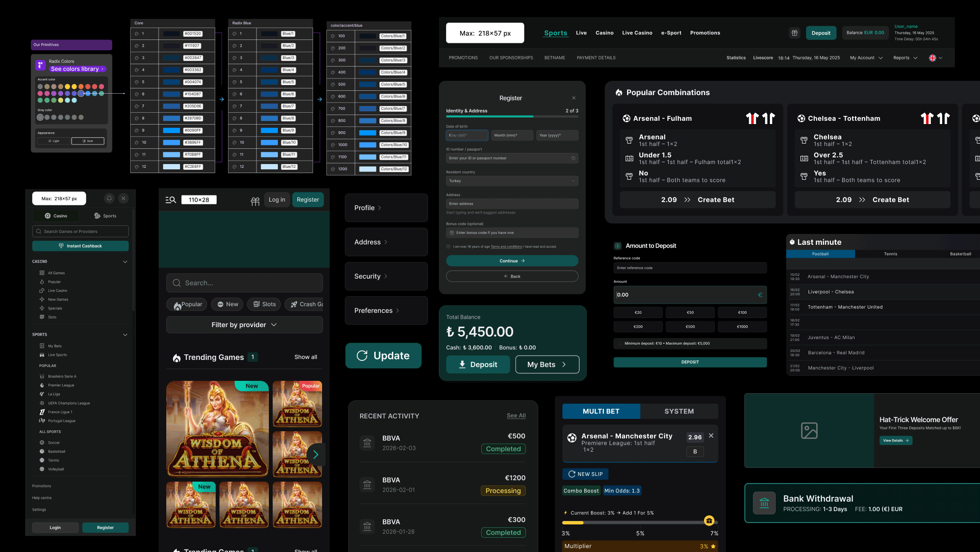This screenshot has width=980, height=552.
Task: Switch appearance to Light mode
Action: point(54,141)
